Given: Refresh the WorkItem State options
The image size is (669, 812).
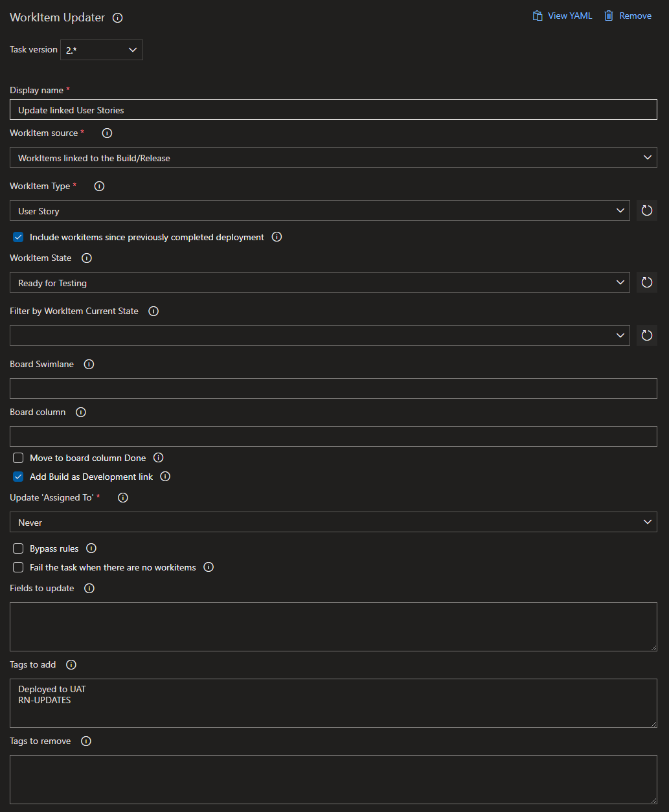Looking at the screenshot, I should (x=646, y=282).
